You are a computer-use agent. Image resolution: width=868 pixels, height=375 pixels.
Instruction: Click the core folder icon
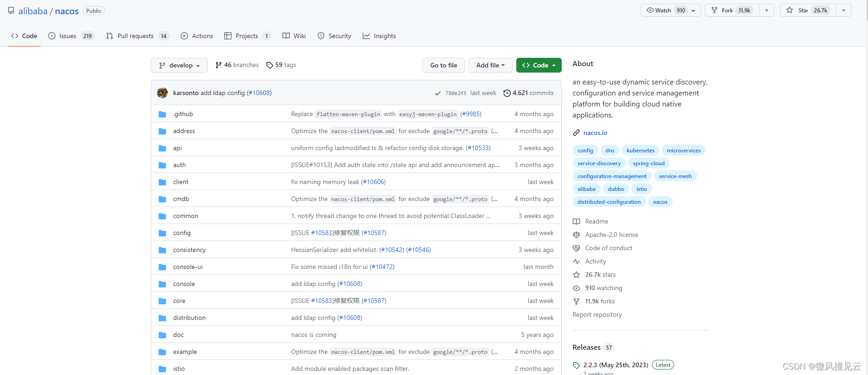[x=162, y=301]
